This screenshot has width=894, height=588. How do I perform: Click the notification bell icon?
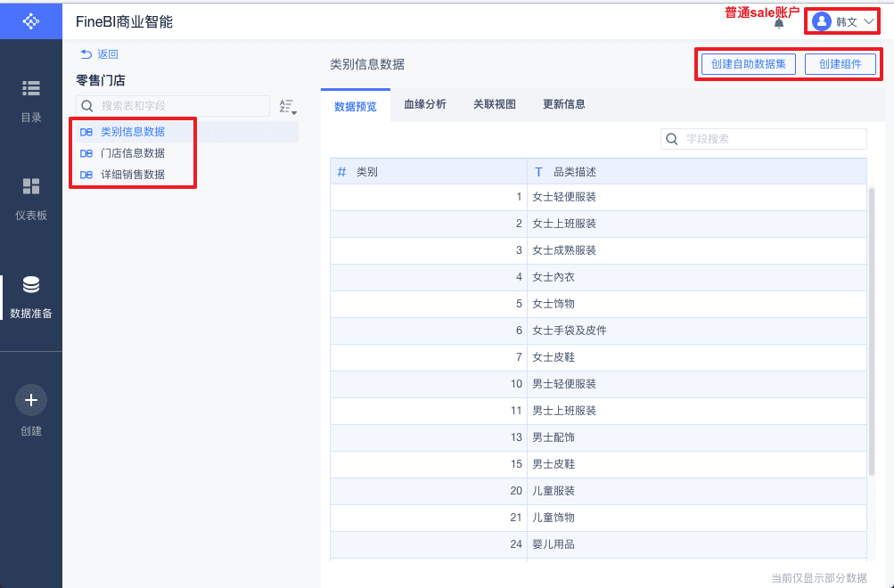[779, 22]
